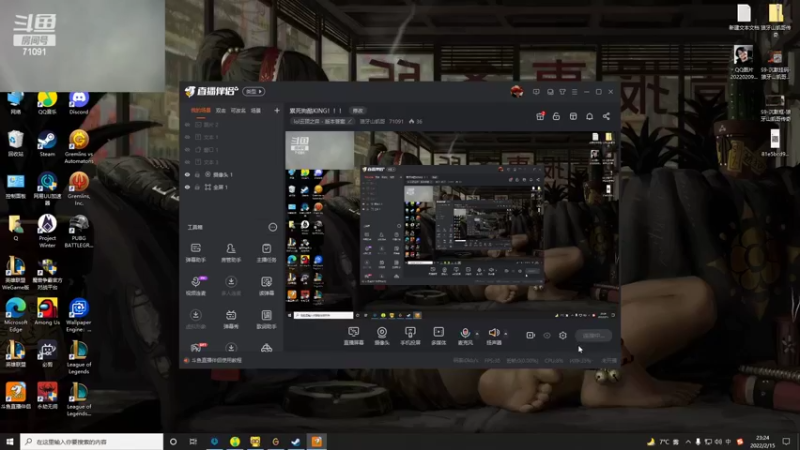Click the padlock icon in room toolbar
800x450 pixels.
pos(556,116)
